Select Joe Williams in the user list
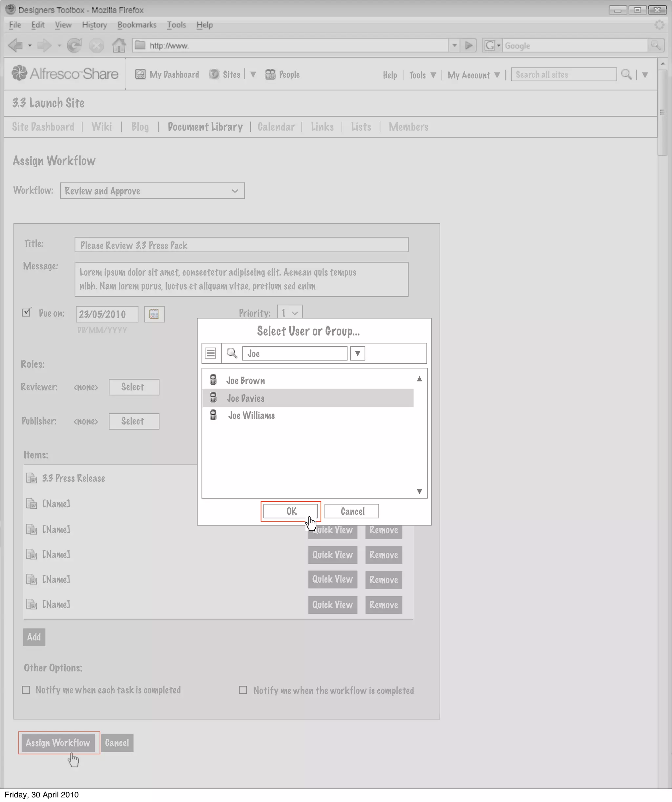Viewport: 672px width, 802px height. [x=251, y=416]
